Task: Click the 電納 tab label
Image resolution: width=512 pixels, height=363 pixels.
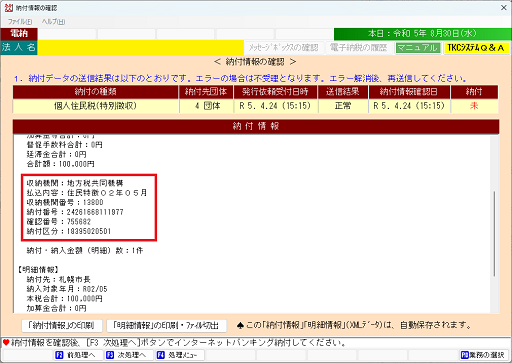Action: pos(19,34)
